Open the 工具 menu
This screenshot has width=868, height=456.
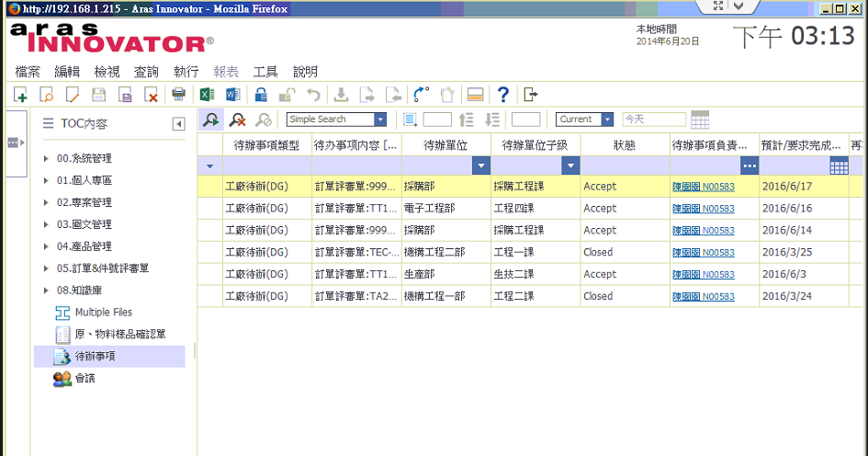[x=265, y=72]
